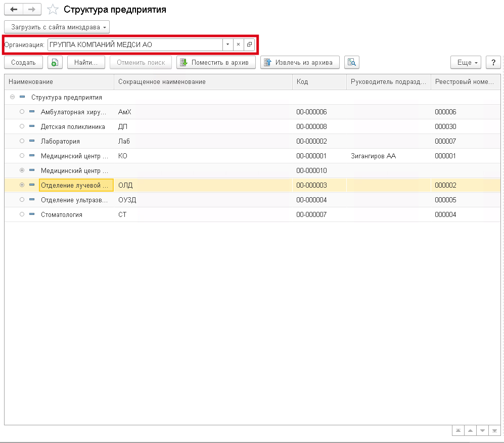Select the Амбулаторная хиру... row
504x443 pixels.
click(252, 112)
